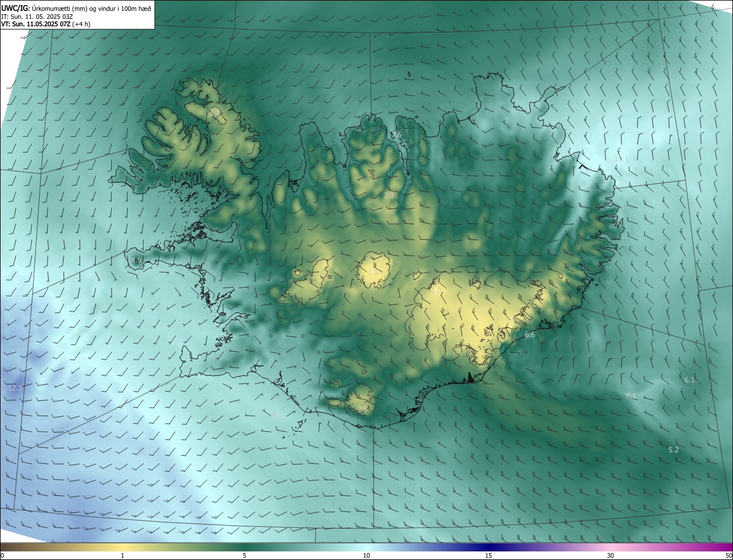
Task: Click the 6.1 value label on the map
Action: click(x=689, y=380)
